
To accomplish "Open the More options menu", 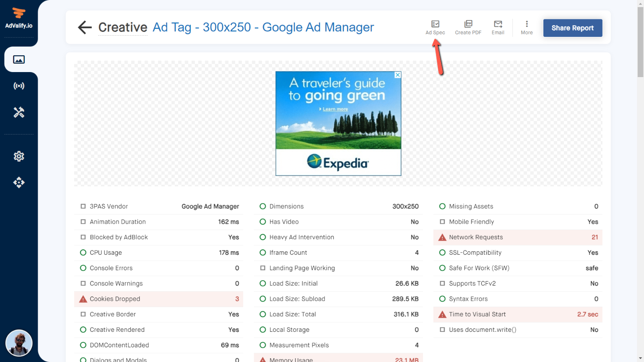I will (x=527, y=28).
